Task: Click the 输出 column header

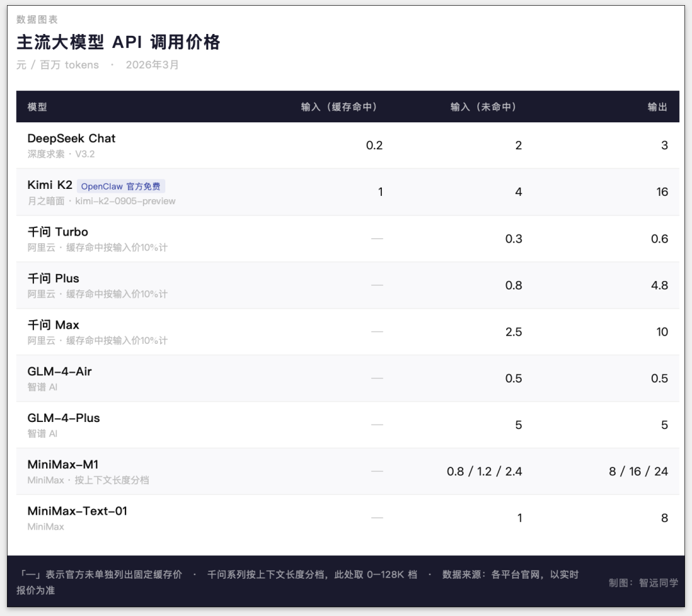Action: pos(657,107)
